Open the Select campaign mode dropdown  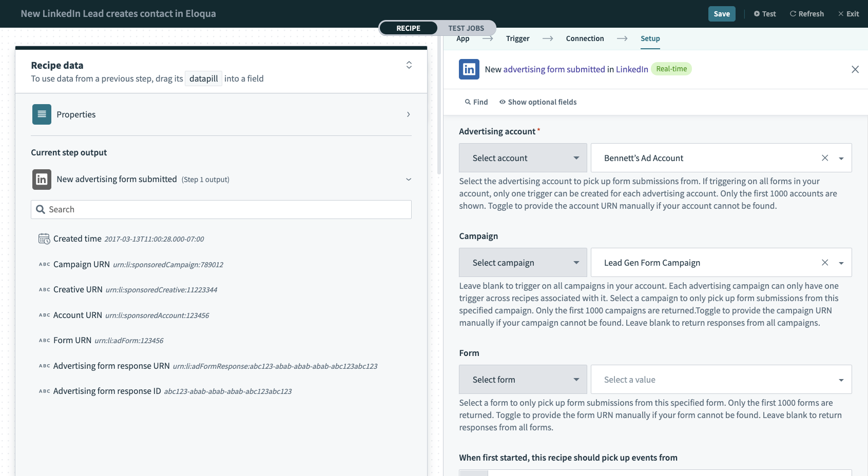[523, 262]
